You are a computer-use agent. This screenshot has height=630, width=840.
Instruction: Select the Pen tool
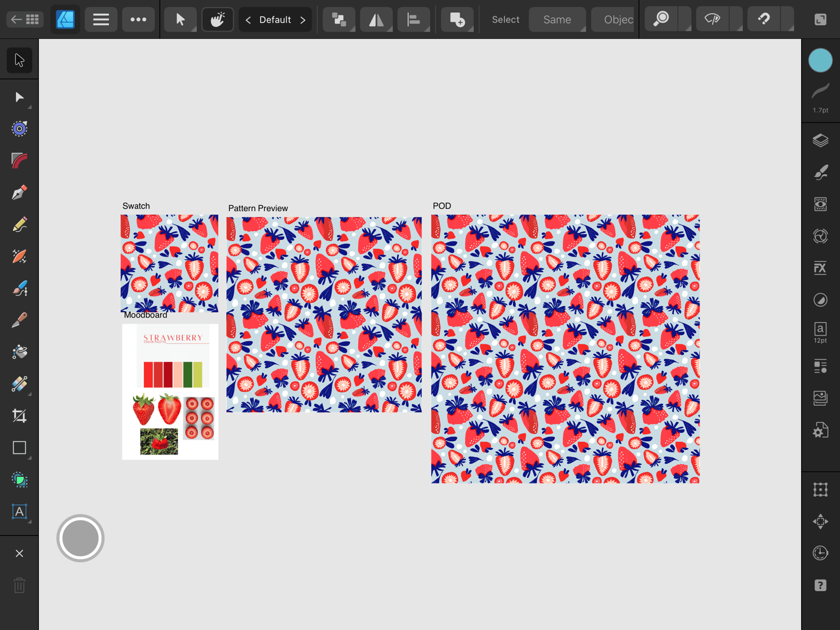(19, 192)
